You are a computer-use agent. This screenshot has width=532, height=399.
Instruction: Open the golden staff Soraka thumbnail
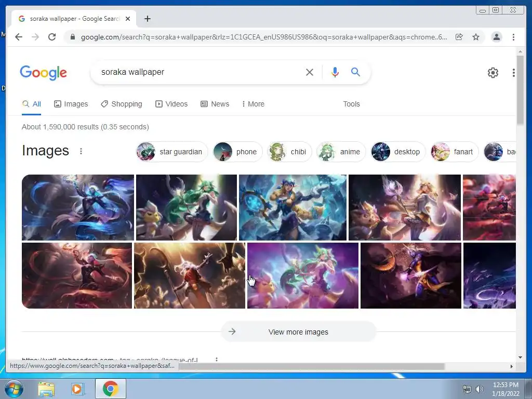189,275
